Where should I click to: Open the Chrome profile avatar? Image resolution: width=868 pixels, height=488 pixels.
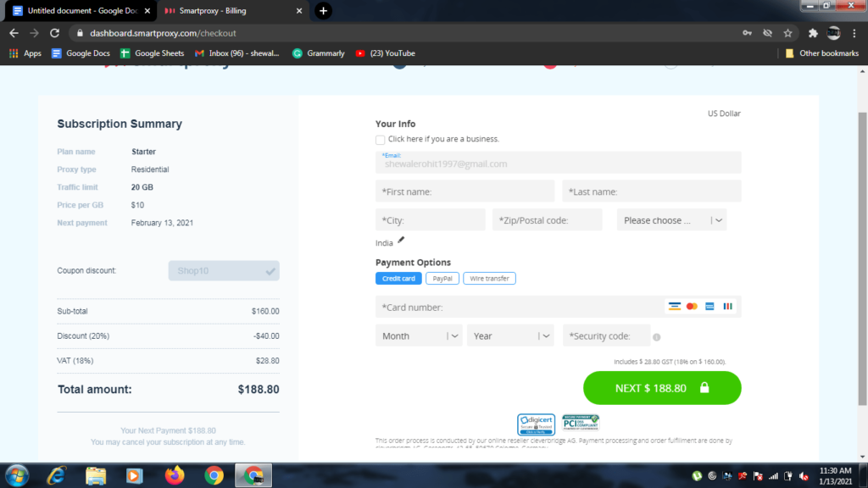click(834, 33)
